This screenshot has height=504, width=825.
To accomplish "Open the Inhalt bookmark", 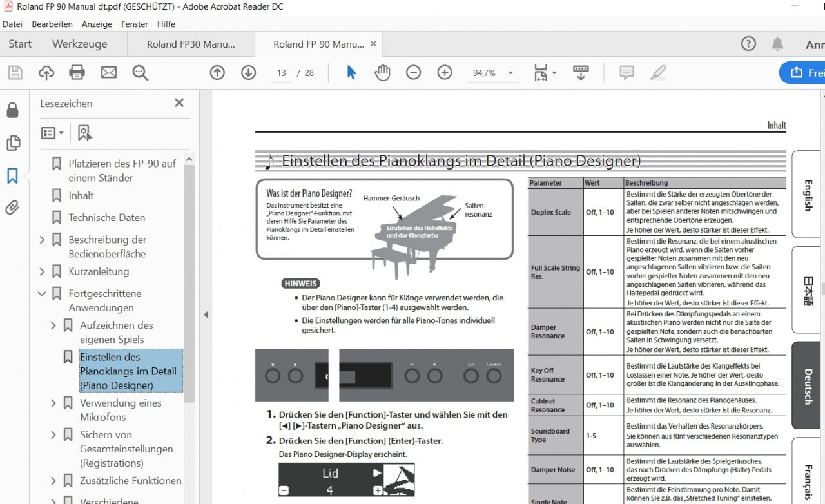I will click(81, 195).
